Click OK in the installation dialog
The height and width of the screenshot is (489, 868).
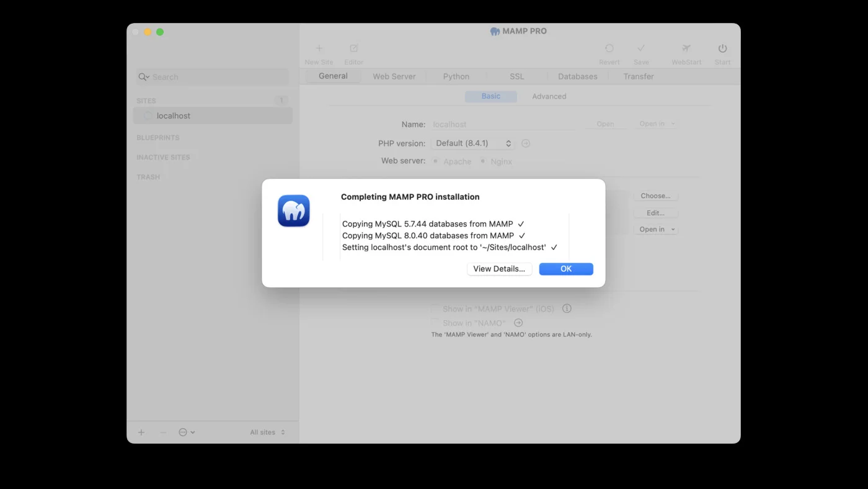click(566, 269)
